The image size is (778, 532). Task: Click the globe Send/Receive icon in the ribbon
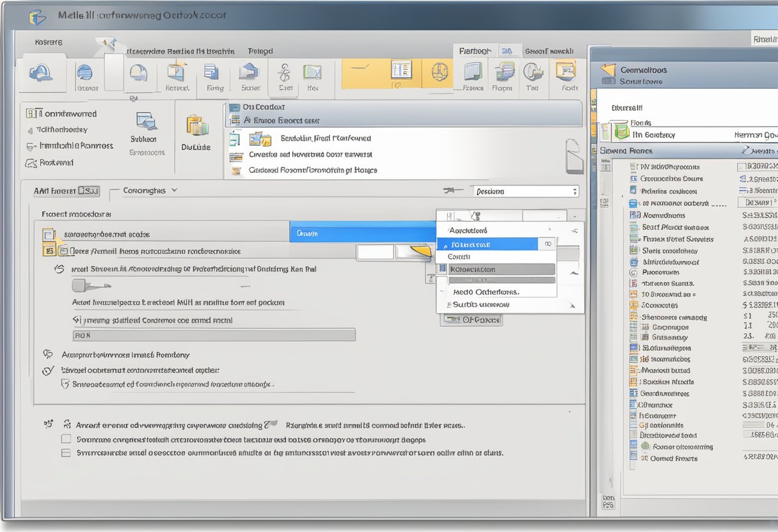click(439, 73)
